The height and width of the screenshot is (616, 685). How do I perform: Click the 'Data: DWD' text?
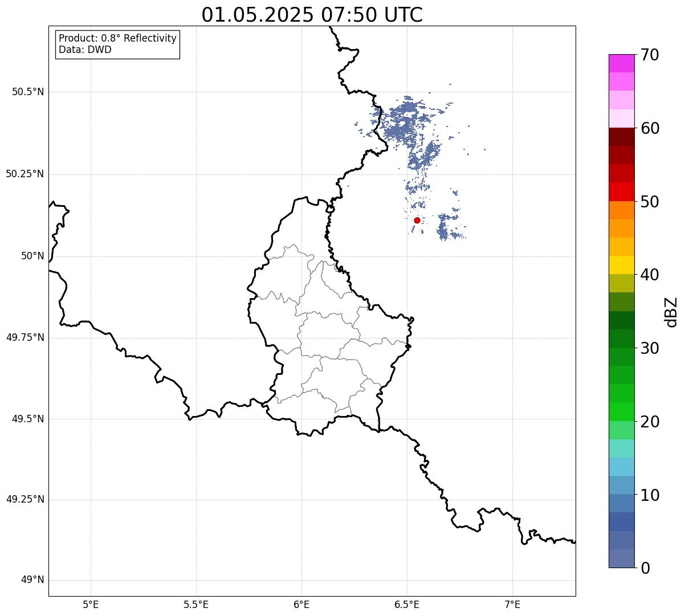click(85, 50)
